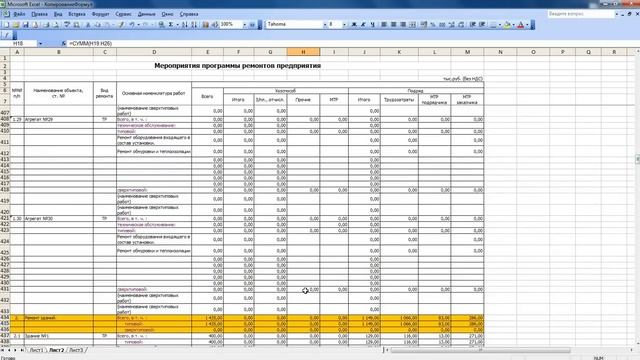This screenshot has height=360, width=640.
Task: Click the Increase Decimal icon
Action: (452, 25)
